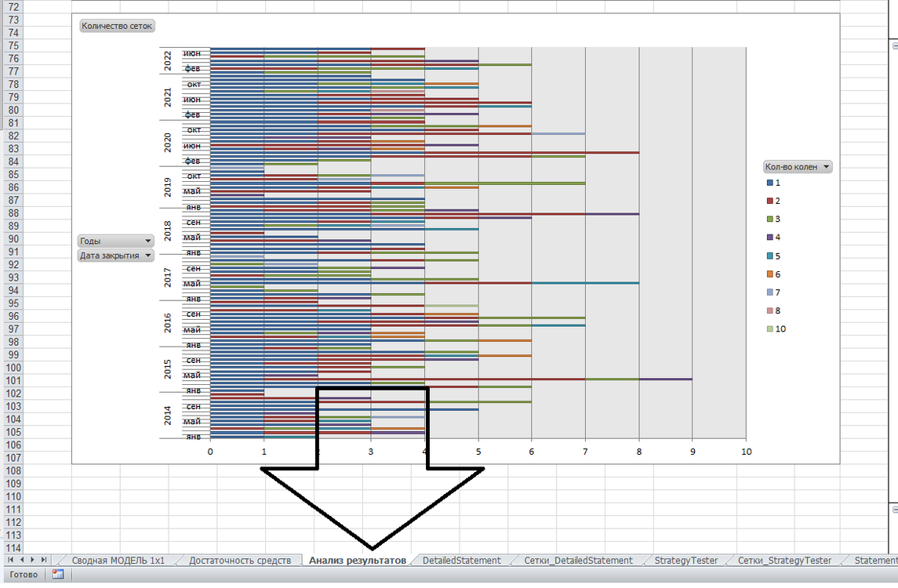This screenshot has height=588, width=898.
Task: Click the Готово status bar text
Action: [24, 575]
